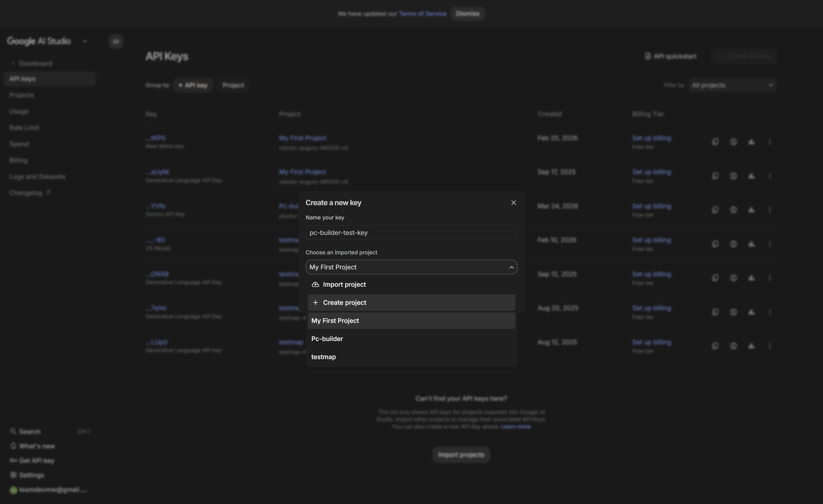Viewport: 823px width, 504px height.
Task: Open more options for the Sep 17, 2025 row
Action: [770, 176]
